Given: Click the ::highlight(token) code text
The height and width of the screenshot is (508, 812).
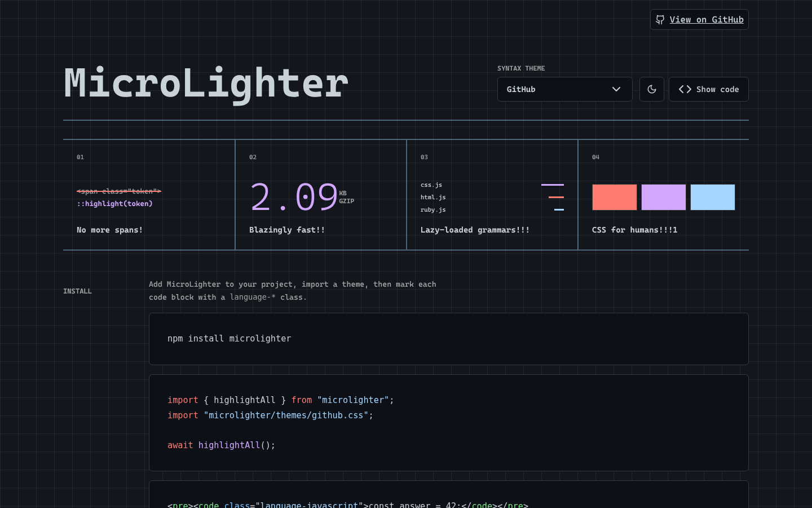Looking at the screenshot, I should coord(115,204).
